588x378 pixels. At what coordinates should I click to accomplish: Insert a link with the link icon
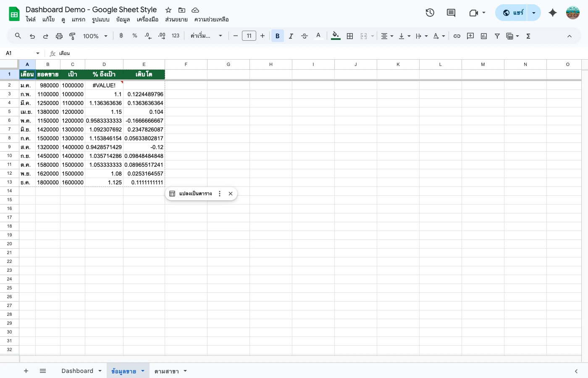tap(457, 36)
